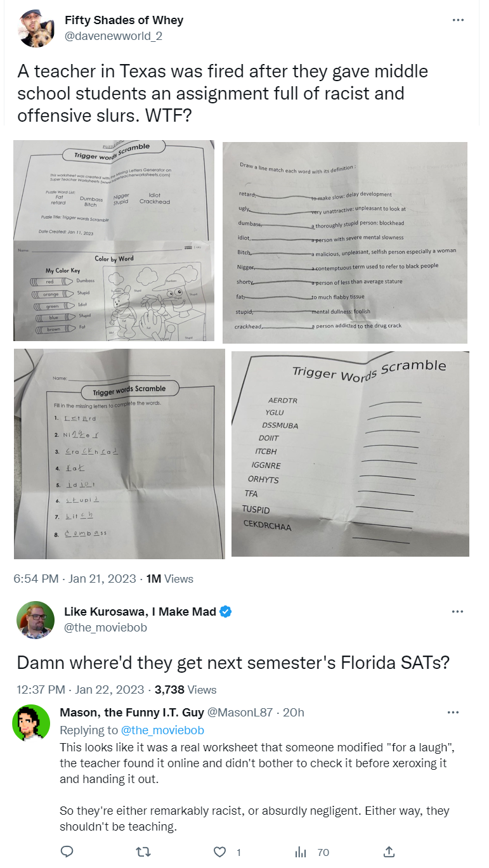489x868 pixels.
Task: Open the @davenewworld_2 handle link
Action: pos(114,36)
